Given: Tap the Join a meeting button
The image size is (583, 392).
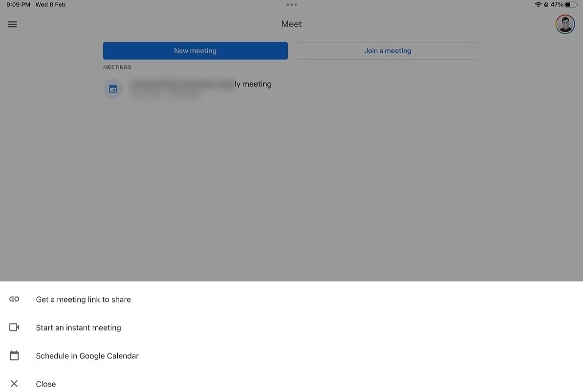Looking at the screenshot, I should pos(388,51).
